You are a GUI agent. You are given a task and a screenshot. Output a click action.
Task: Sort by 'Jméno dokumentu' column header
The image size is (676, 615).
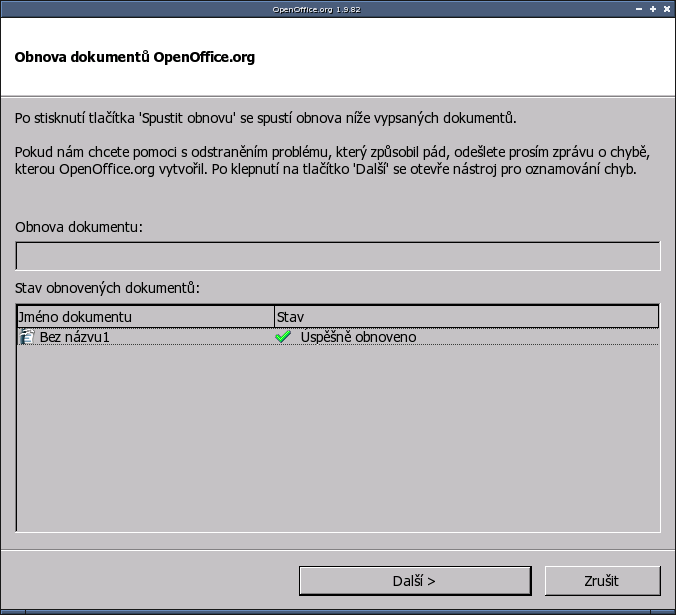[145, 317]
